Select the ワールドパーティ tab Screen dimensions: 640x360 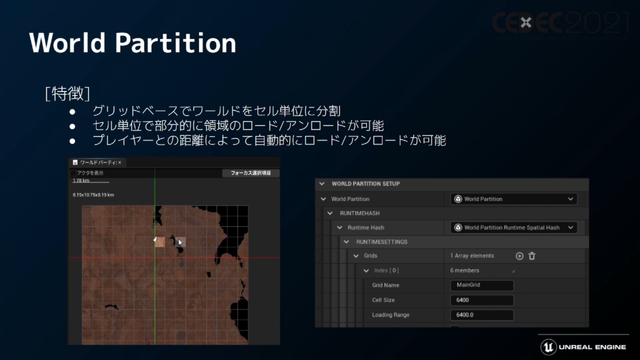tap(97, 162)
